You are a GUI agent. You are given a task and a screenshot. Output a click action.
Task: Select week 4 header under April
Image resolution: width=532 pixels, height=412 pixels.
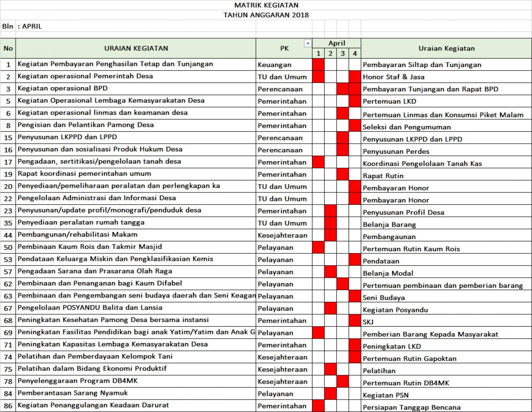[x=354, y=53]
